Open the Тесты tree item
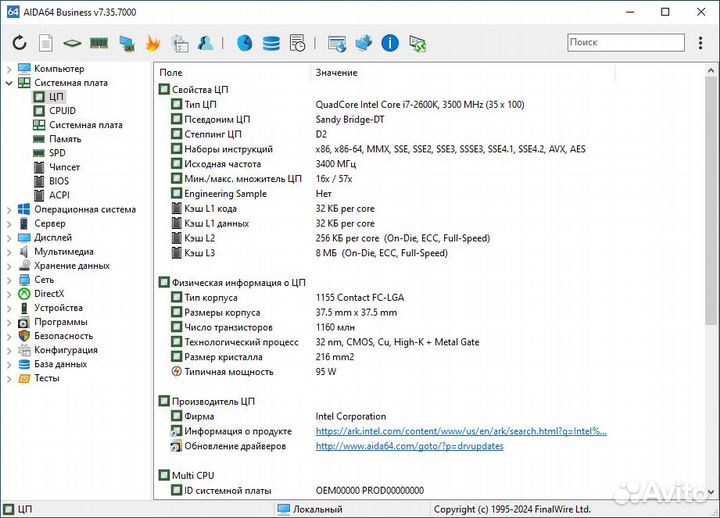 pyautogui.click(x=39, y=378)
